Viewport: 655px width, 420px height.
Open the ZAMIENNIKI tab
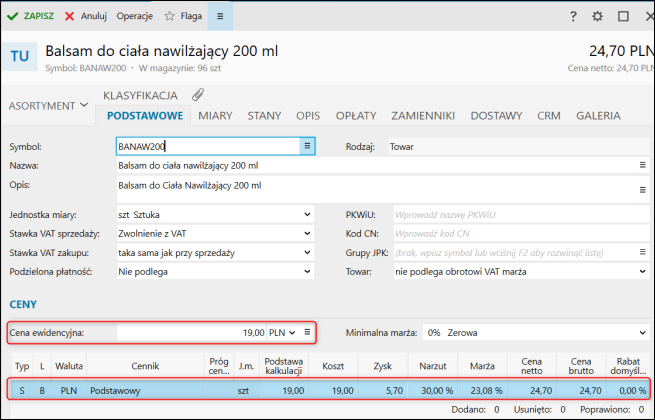[x=423, y=116]
